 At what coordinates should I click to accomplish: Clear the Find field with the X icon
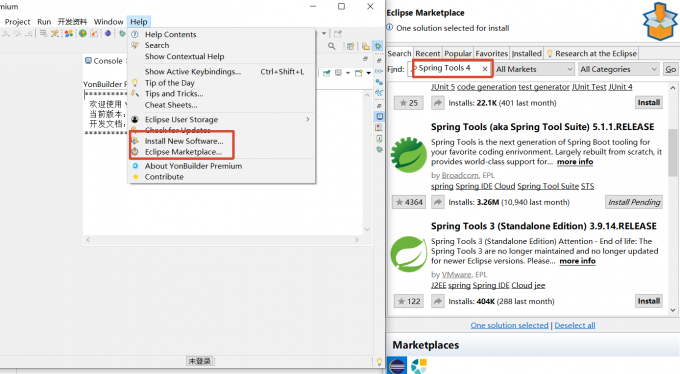coord(484,69)
